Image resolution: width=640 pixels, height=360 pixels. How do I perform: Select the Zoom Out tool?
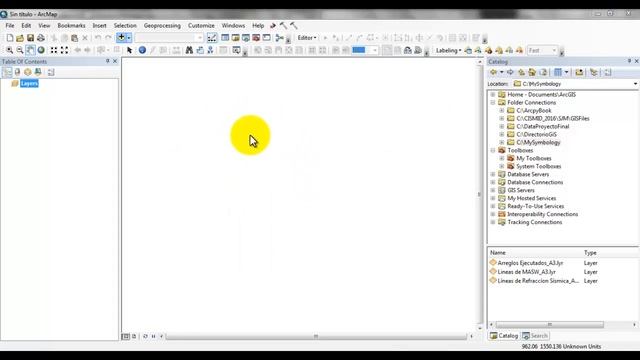point(20,50)
